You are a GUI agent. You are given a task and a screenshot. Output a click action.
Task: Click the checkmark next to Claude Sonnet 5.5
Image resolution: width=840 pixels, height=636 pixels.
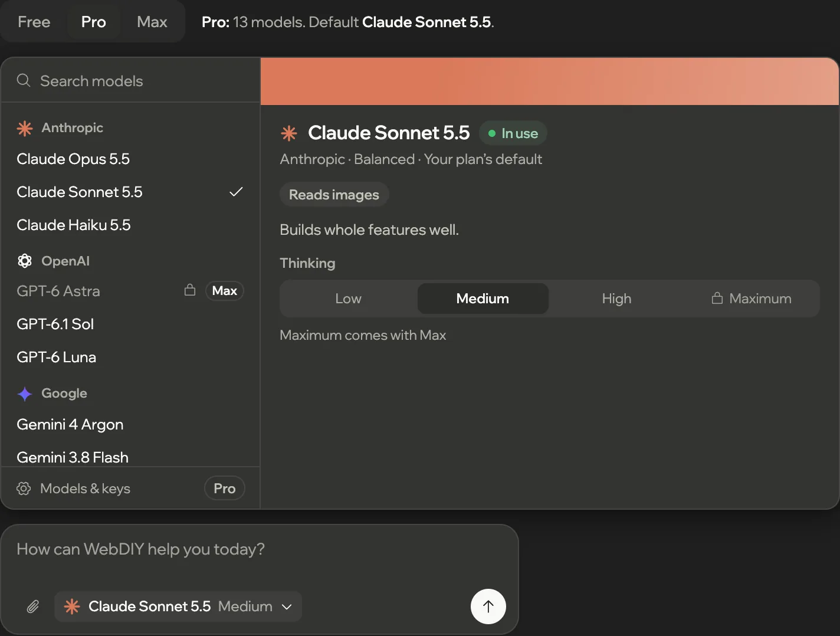click(236, 192)
